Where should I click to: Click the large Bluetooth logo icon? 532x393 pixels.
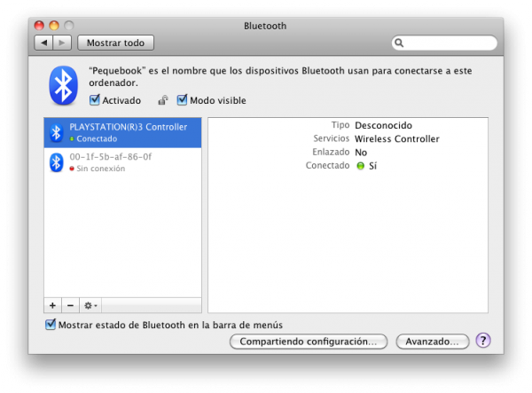pyautogui.click(x=64, y=85)
